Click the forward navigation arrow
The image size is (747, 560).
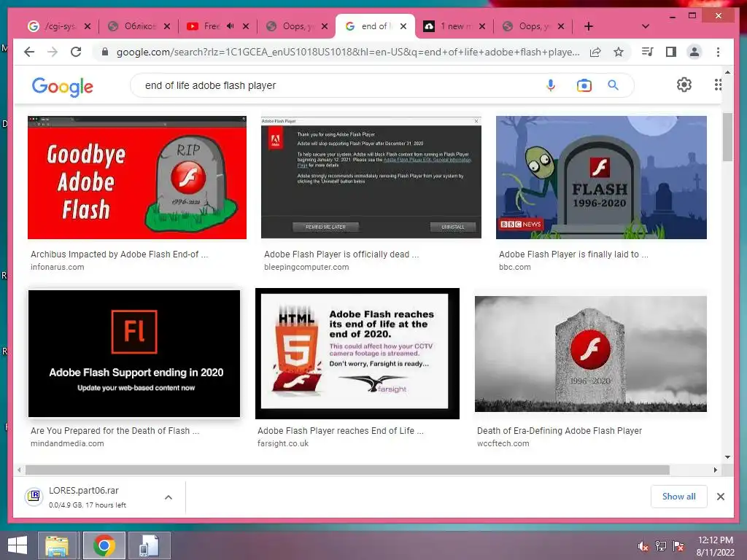tap(53, 52)
